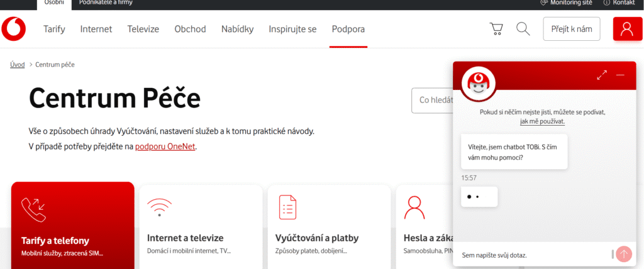Open the jak mě používat link
644x269 pixels.
click(x=542, y=121)
